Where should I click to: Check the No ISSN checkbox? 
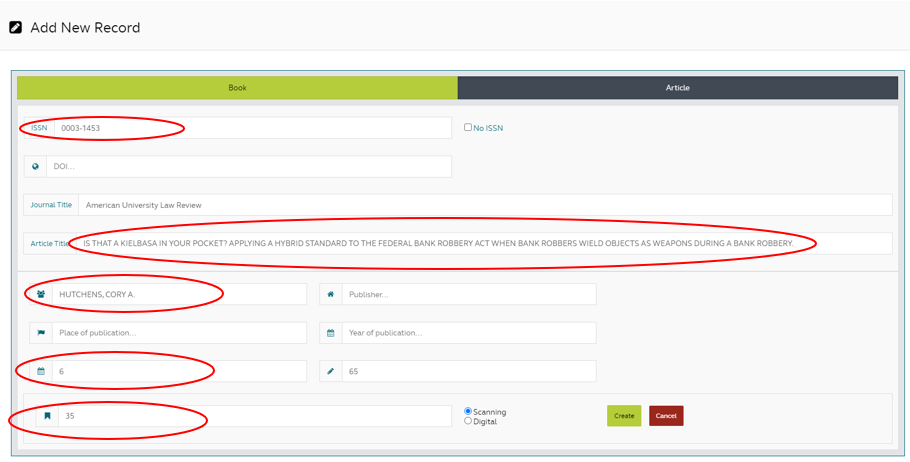[x=468, y=128]
